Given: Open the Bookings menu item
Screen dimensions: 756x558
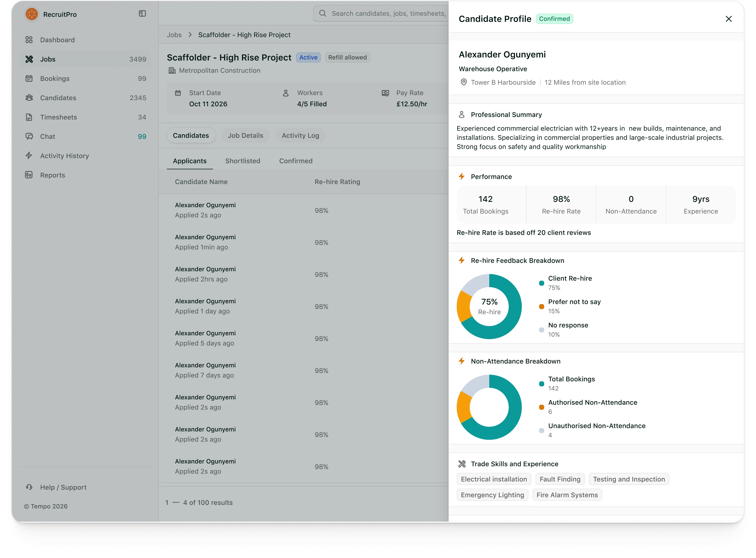Looking at the screenshot, I should (85, 78).
